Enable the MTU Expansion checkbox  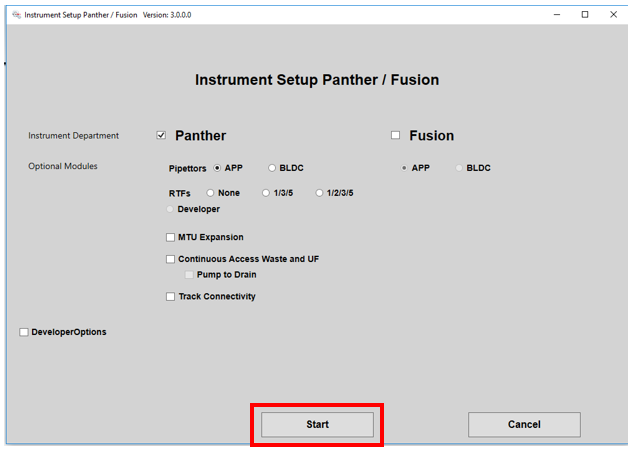click(170, 238)
